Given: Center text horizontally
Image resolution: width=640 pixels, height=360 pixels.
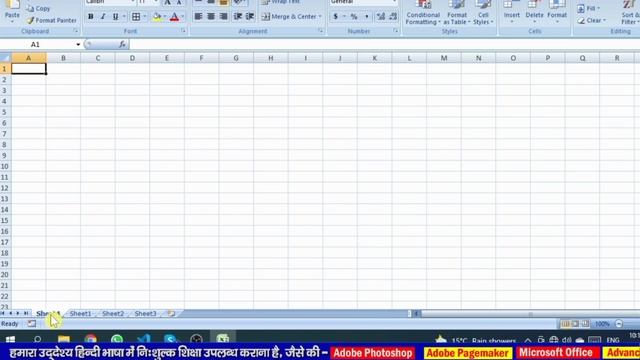Looking at the screenshot, I should pos(211,16).
